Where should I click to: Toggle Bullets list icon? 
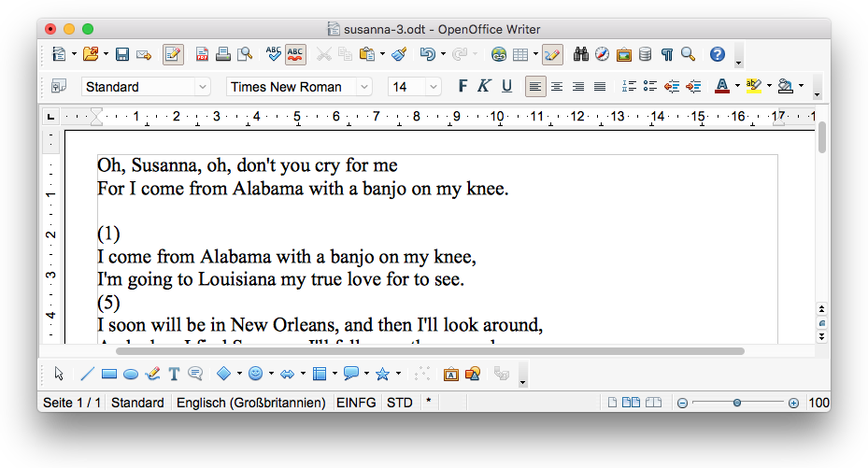point(650,86)
